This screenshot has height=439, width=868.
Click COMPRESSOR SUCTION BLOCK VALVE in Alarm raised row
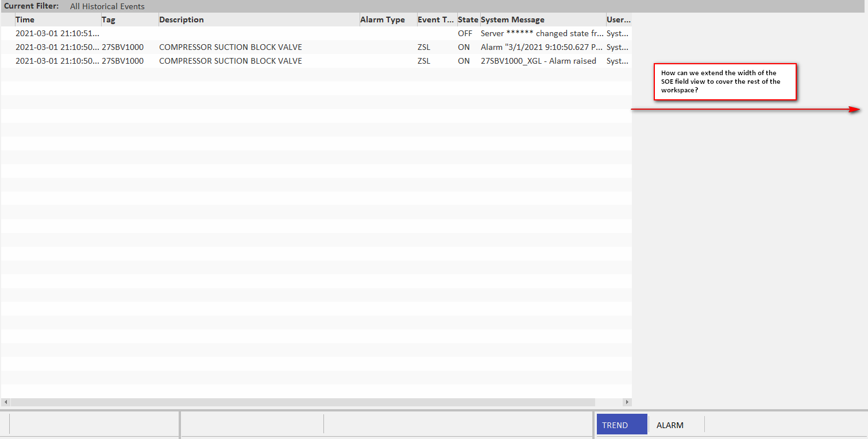(230, 61)
